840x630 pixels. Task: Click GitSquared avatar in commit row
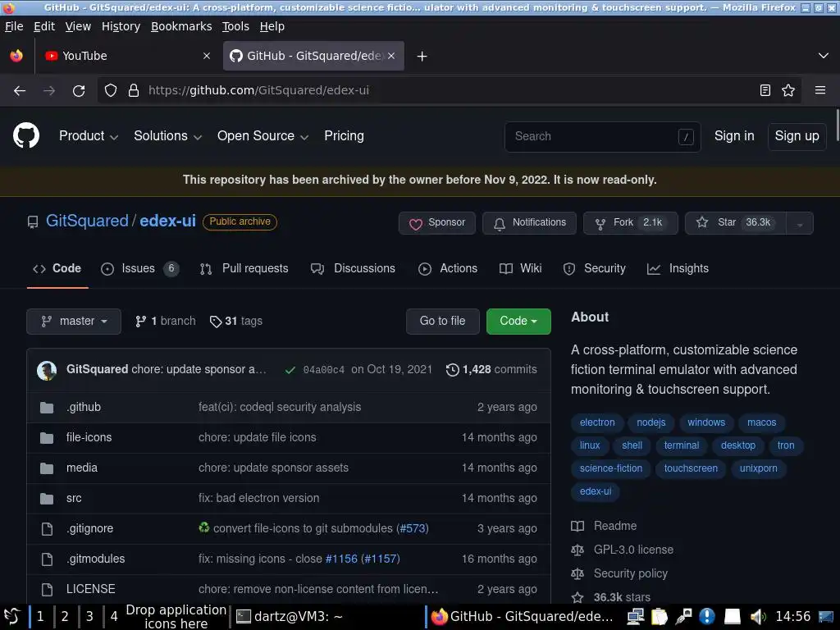pos(47,370)
